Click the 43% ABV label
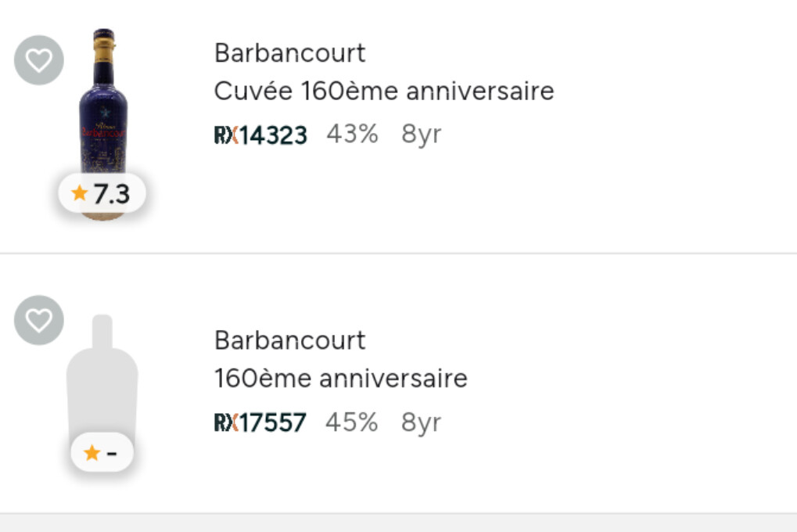Image resolution: width=797 pixels, height=532 pixels. coord(352,135)
